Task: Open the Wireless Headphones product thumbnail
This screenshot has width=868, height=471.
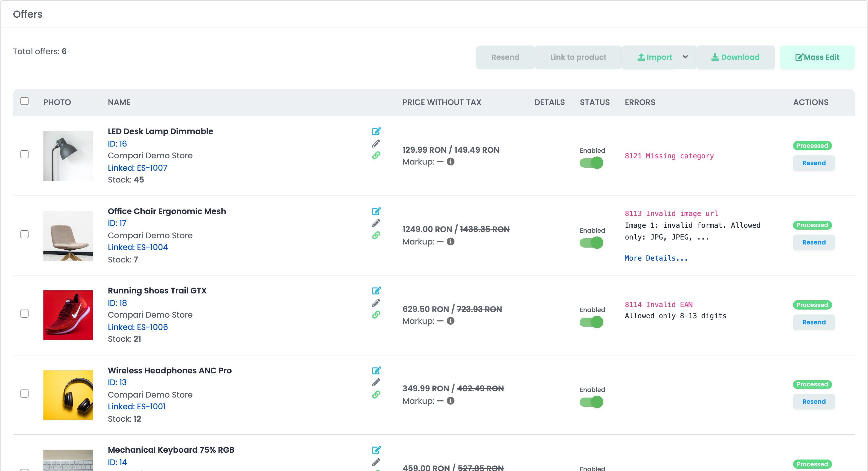Action: click(x=68, y=395)
